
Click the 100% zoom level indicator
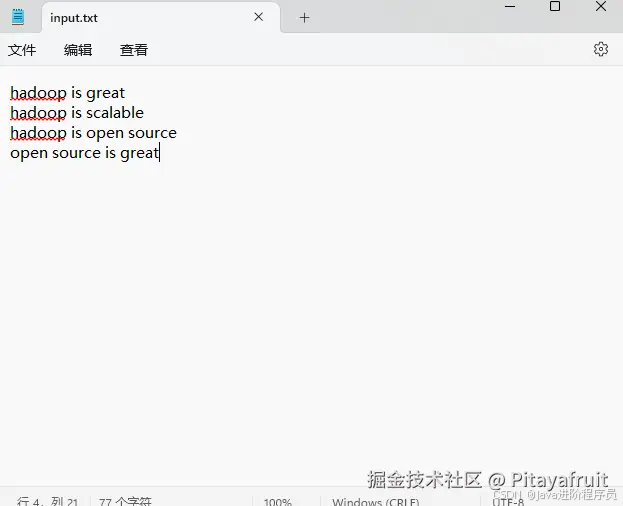pyautogui.click(x=278, y=502)
